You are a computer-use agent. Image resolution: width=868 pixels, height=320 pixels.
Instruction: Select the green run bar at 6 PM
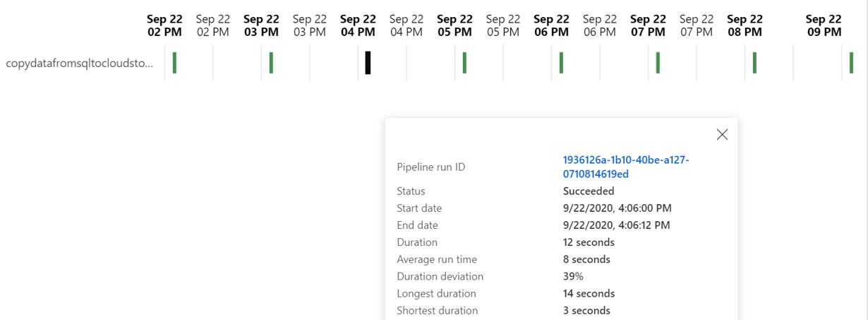pos(561,63)
